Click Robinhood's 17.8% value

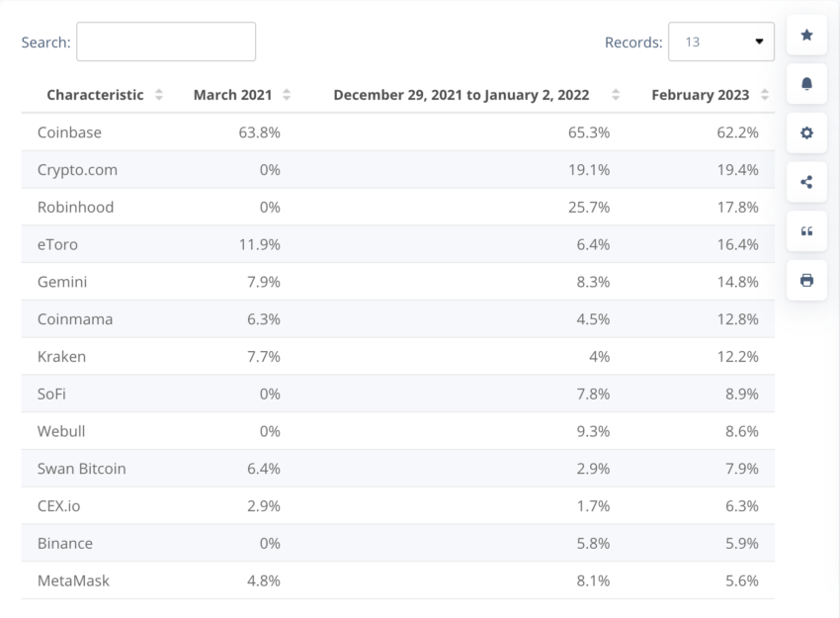737,207
